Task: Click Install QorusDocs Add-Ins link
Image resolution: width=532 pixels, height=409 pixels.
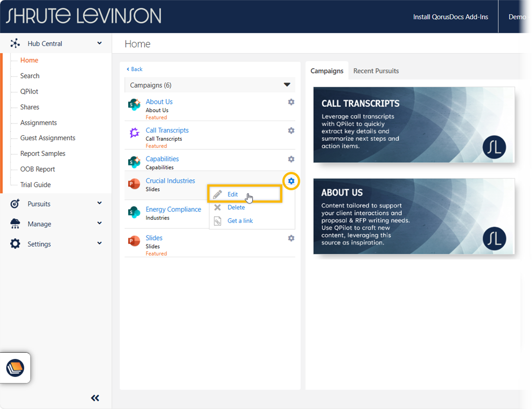Action: pos(450,17)
